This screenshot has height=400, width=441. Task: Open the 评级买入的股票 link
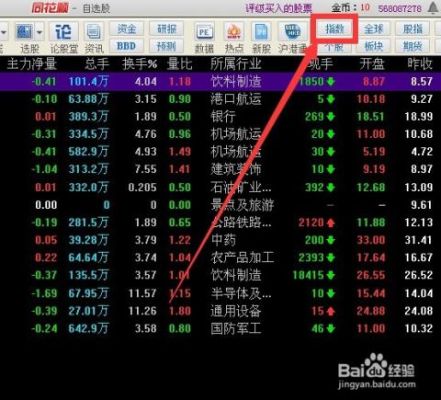point(279,8)
